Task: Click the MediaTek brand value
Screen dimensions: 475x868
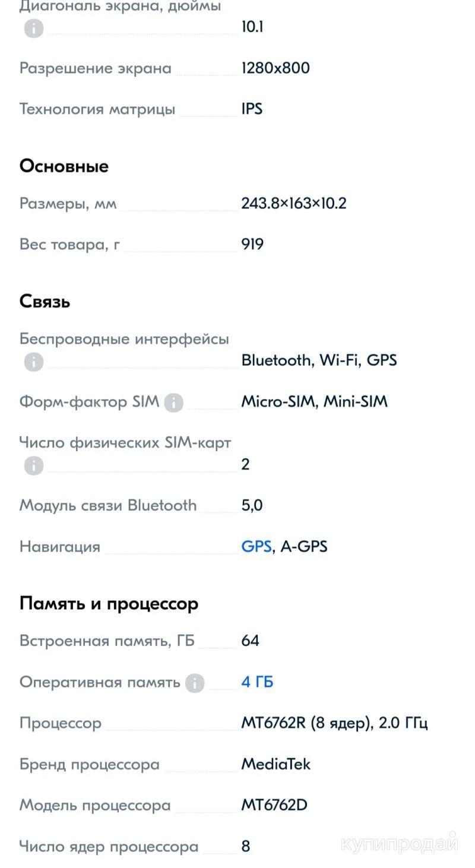Action: pos(275,764)
